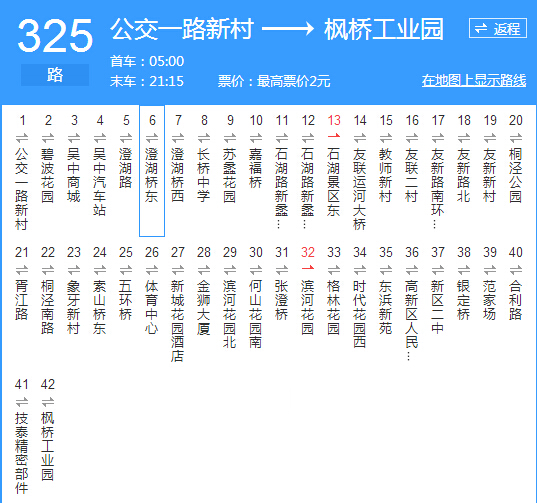Screen dimensions: 537x503
Task: Click two-way arrows icon under stop 1
Action: tap(22, 138)
